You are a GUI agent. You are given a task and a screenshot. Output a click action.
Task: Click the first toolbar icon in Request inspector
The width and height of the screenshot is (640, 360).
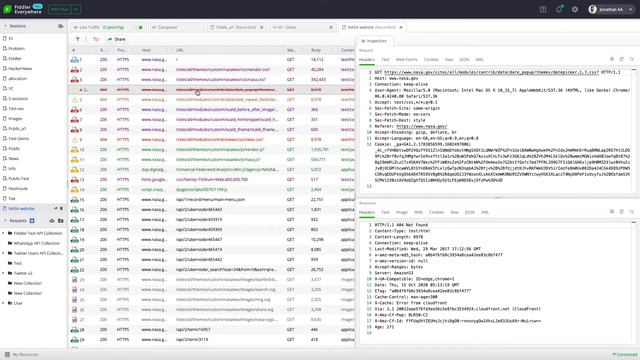612,59
